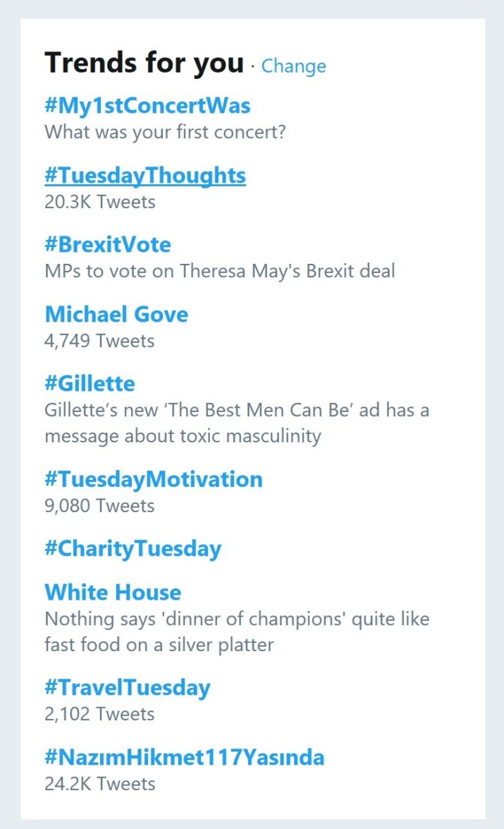
Task: Click the 'What was your first concert?' description
Action: tap(165, 132)
